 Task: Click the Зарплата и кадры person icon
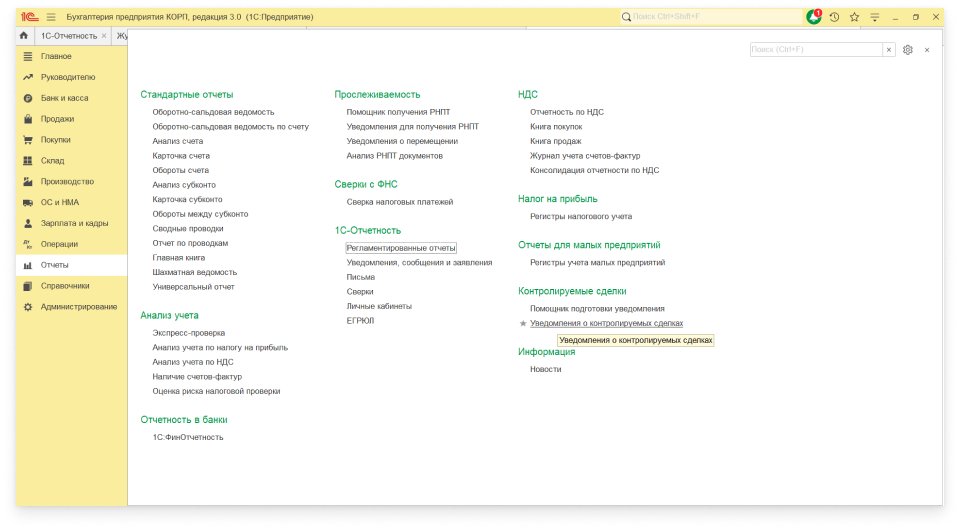28,223
